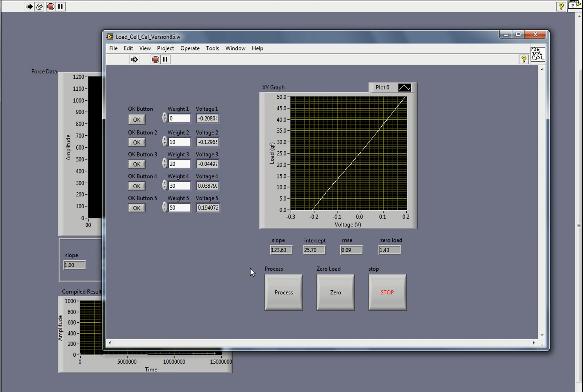Toggle OK Button 3
Image resolution: width=583 pixels, height=392 pixels.
tap(137, 164)
